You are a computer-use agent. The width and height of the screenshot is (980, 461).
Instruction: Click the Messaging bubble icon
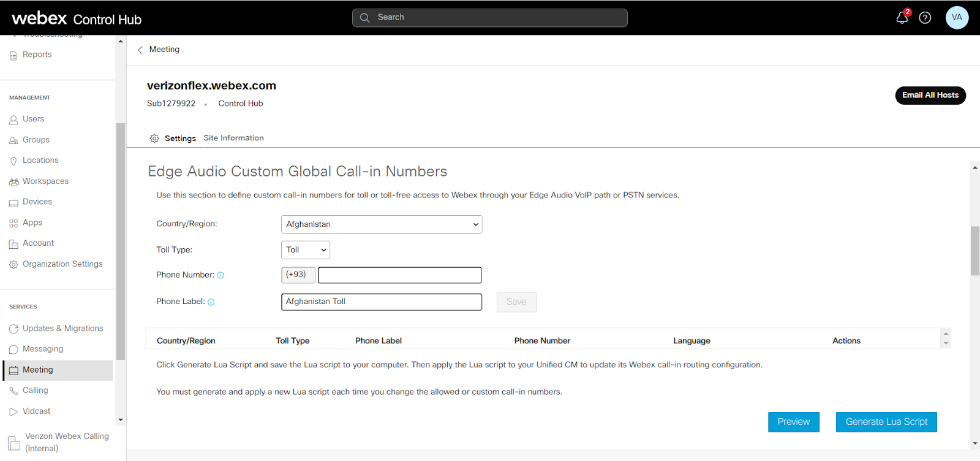point(13,349)
